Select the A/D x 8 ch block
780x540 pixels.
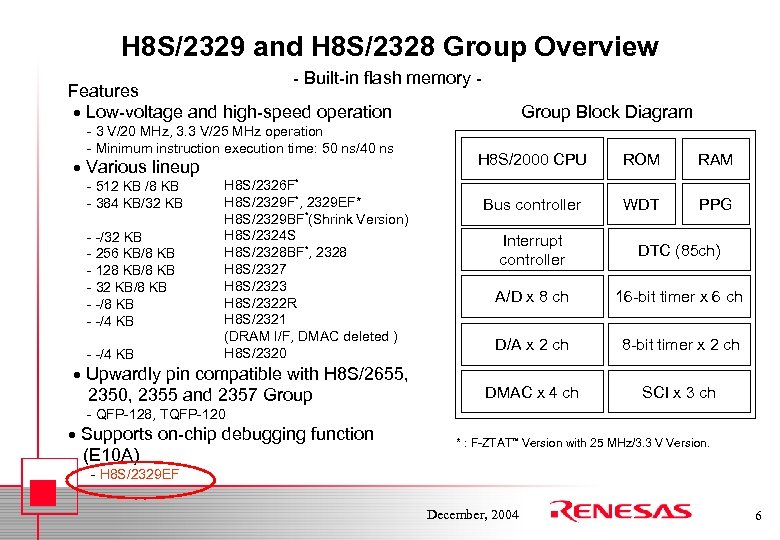pyautogui.click(x=532, y=296)
